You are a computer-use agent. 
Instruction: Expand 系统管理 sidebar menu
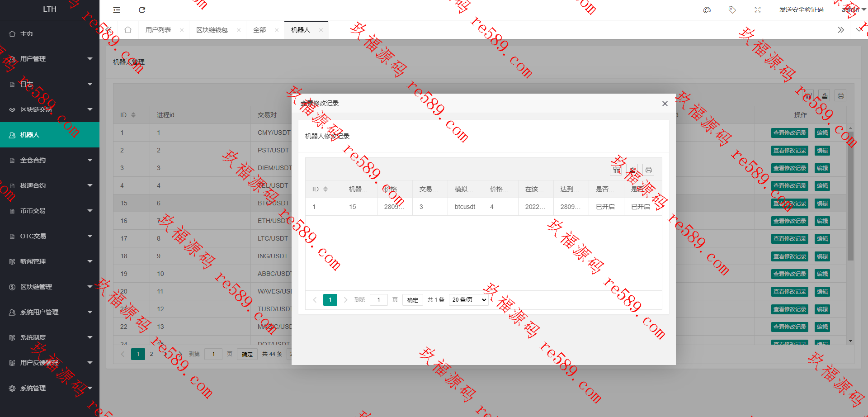point(50,388)
